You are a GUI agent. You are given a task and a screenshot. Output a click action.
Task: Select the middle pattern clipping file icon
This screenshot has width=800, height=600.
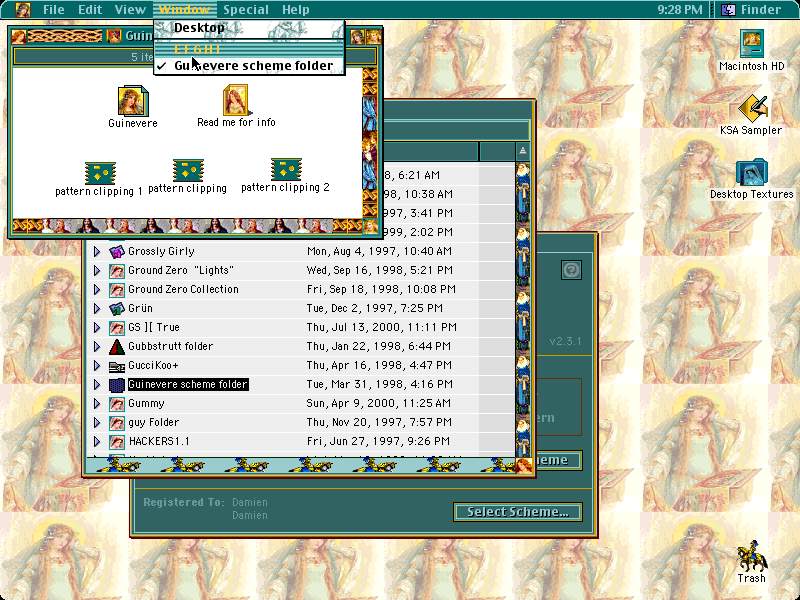click(x=188, y=170)
